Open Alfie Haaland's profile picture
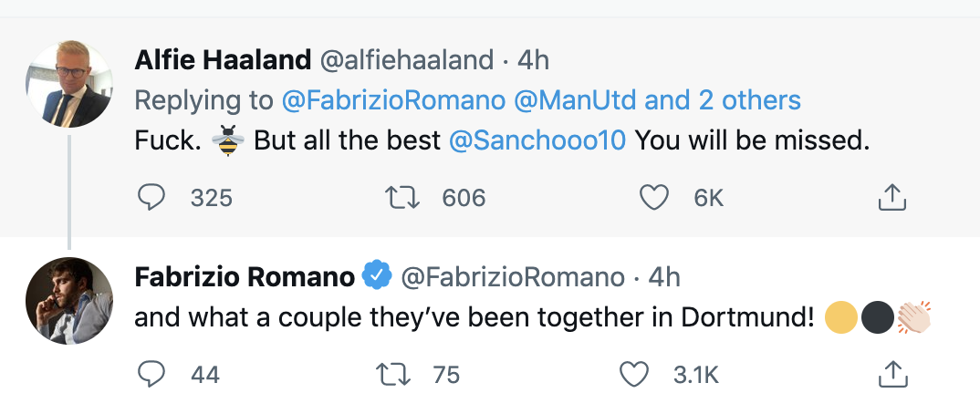 tap(68, 84)
